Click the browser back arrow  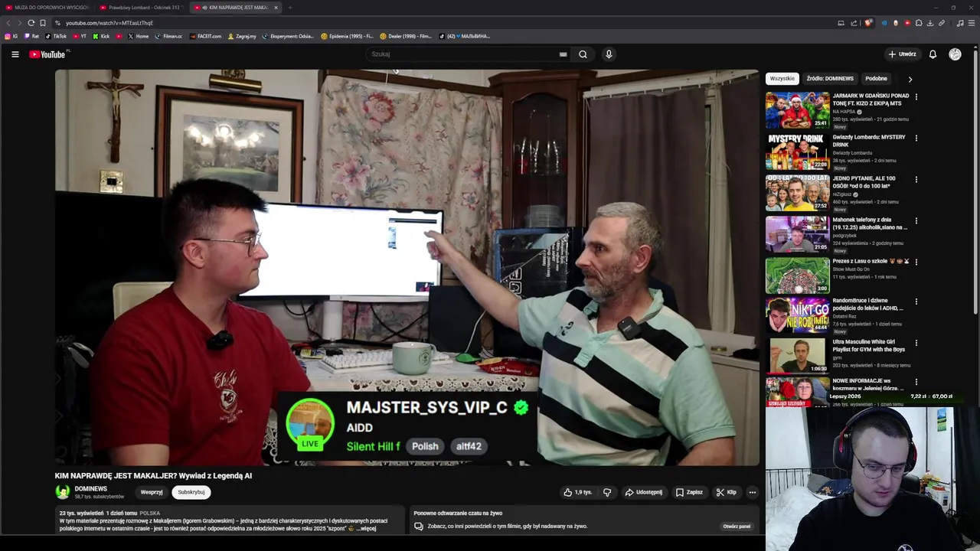coord(8,23)
